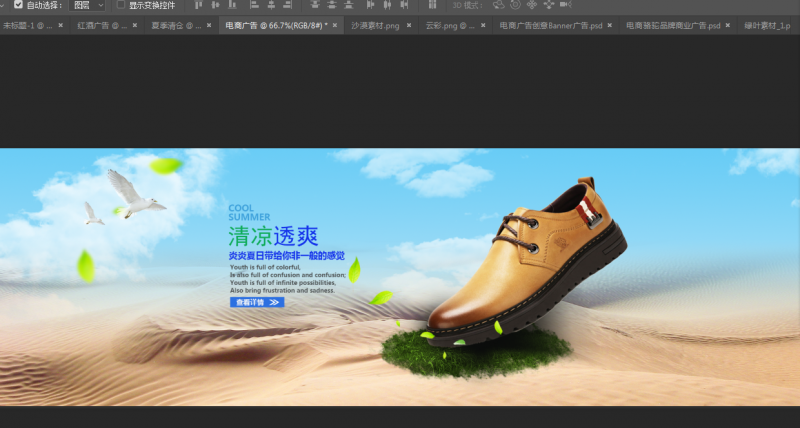Close the 云彩.png document tab

485,25
